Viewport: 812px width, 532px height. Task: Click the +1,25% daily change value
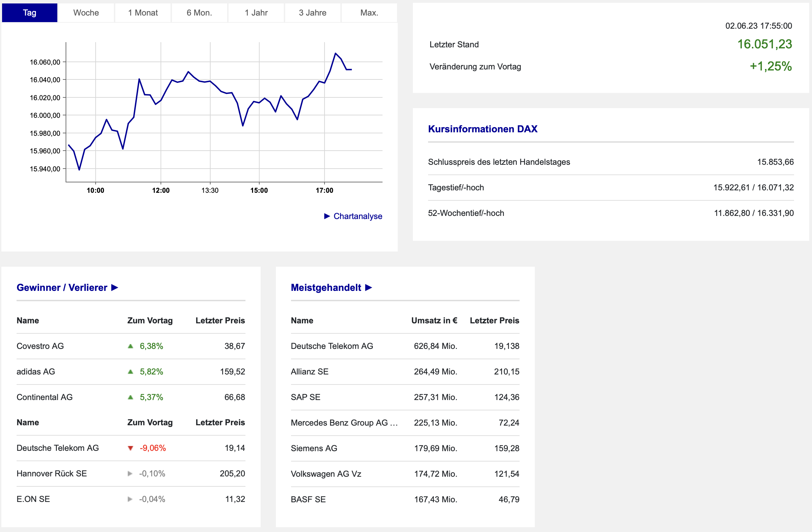click(771, 66)
